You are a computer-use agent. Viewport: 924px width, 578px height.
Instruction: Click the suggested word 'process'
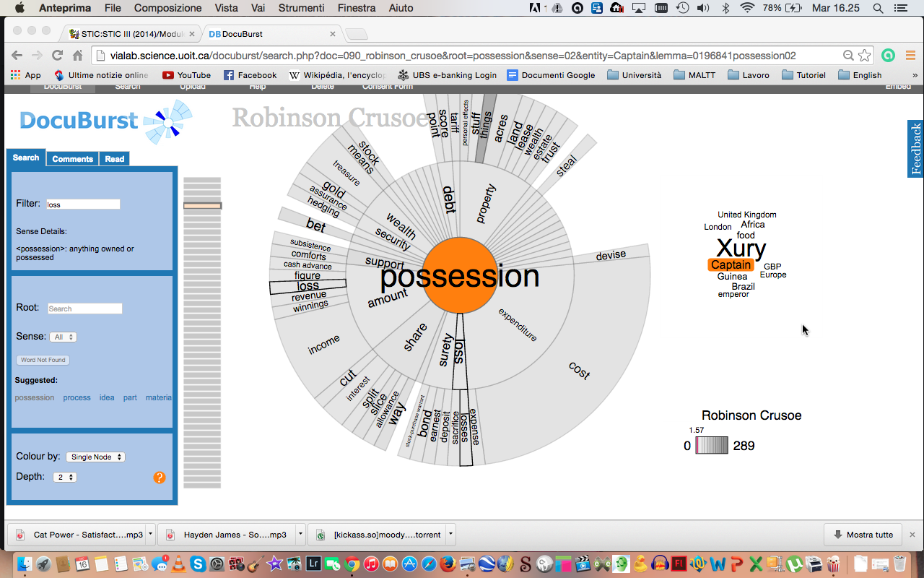click(77, 397)
